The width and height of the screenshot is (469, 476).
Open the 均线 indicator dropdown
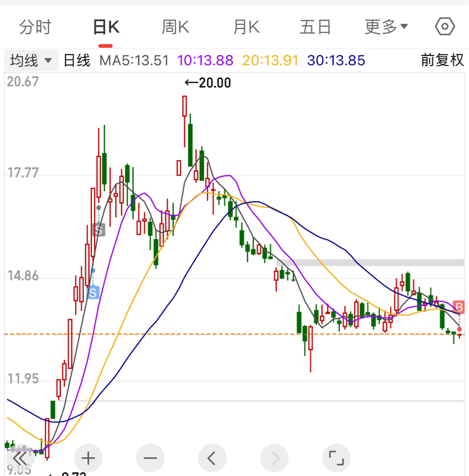pyautogui.click(x=31, y=60)
